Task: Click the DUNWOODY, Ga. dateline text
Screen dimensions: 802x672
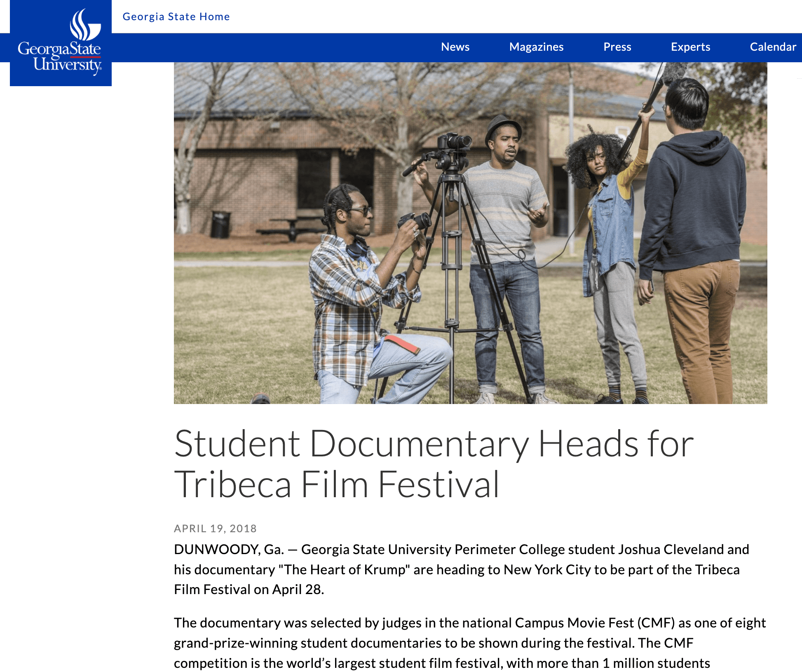Action: (229, 550)
